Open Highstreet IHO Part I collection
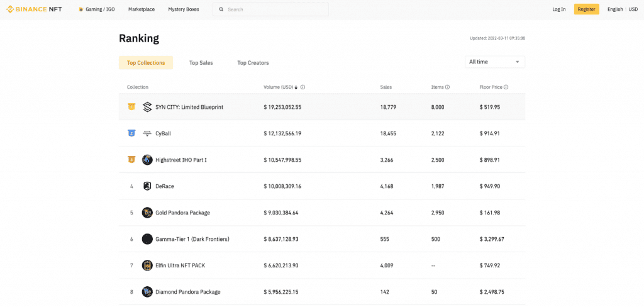644x307 pixels. (x=180, y=159)
